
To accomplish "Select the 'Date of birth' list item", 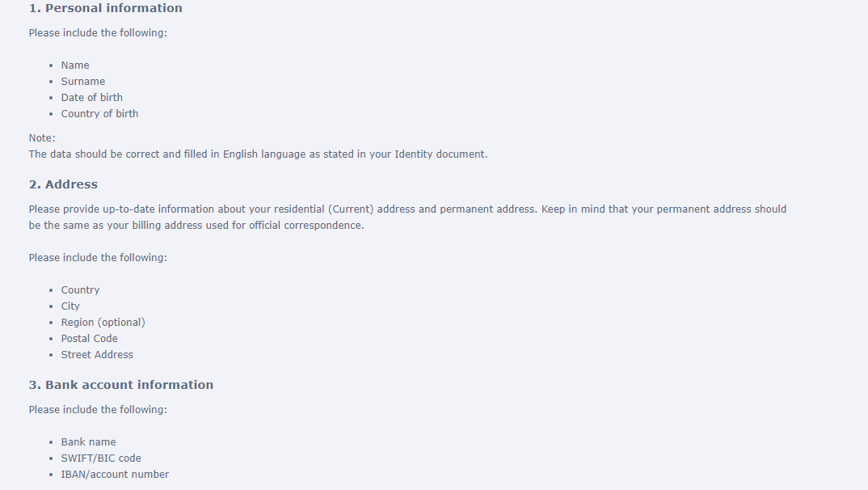I will [x=92, y=98].
